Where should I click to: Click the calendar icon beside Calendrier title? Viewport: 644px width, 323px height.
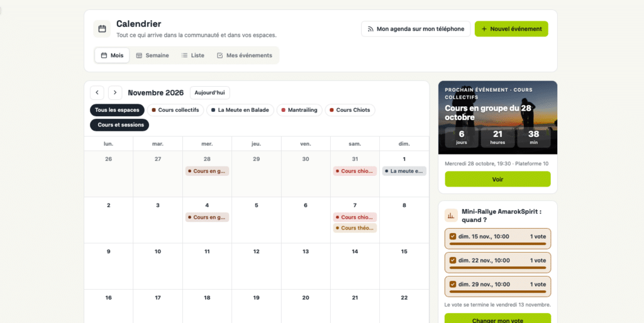[102, 29]
